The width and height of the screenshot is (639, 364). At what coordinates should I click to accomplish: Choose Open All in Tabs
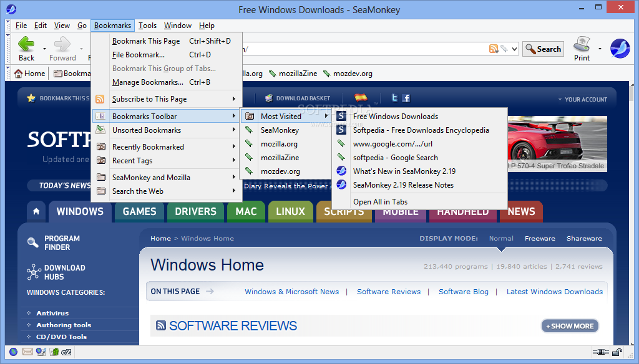coord(420,202)
